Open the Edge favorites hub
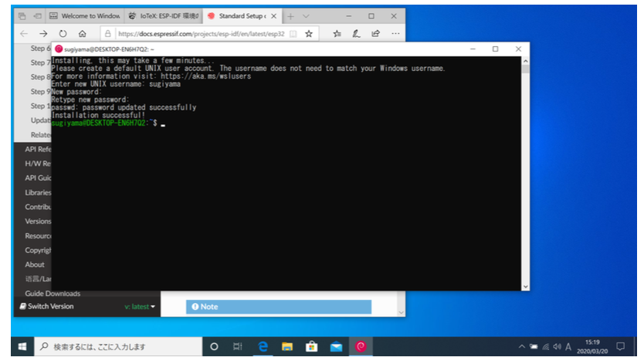 click(x=337, y=33)
